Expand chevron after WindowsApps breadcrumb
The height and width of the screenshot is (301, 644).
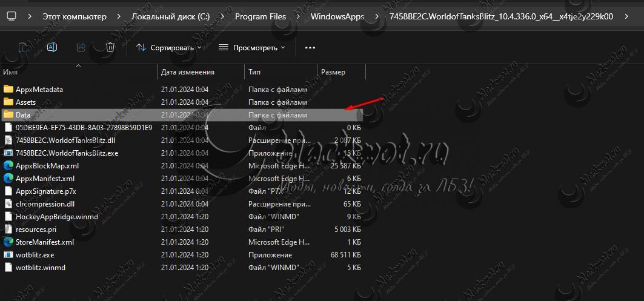[377, 16]
